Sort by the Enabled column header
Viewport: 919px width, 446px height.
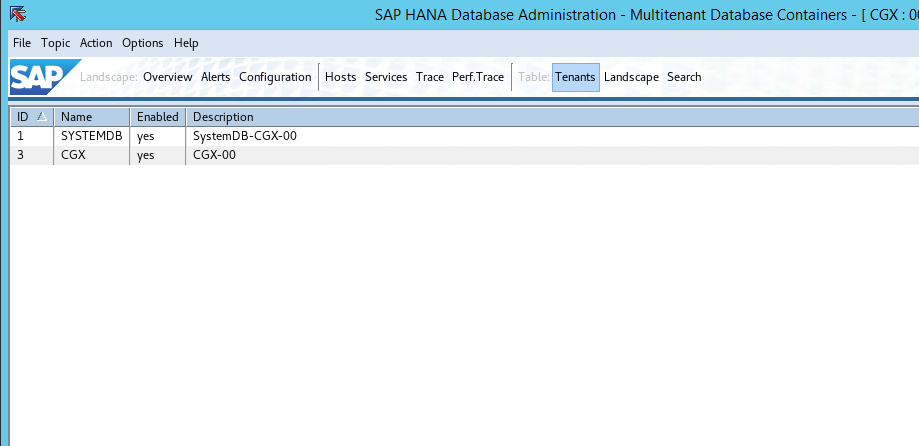158,117
